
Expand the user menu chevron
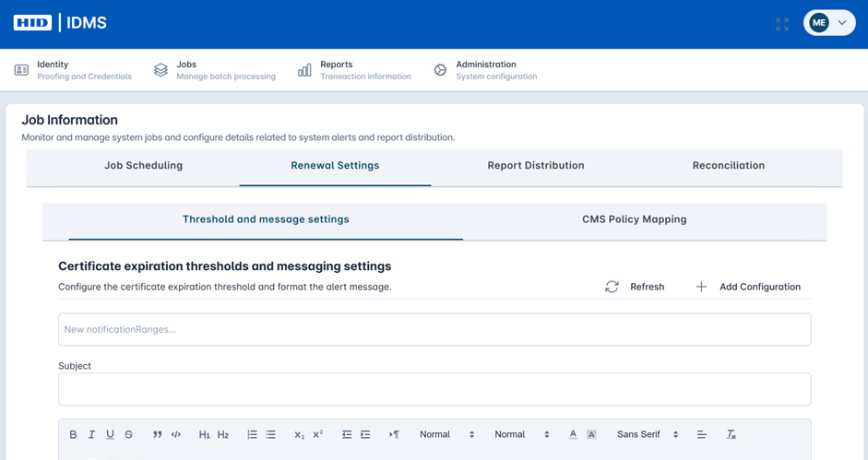(842, 23)
